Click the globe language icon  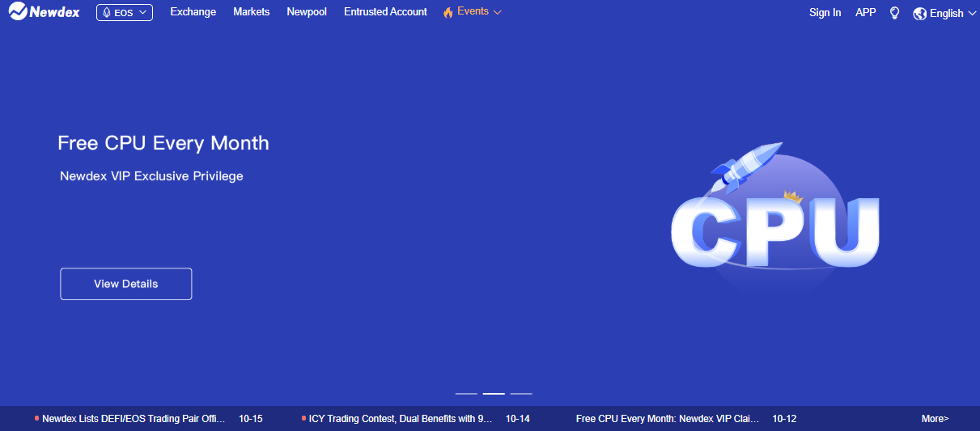[919, 14]
